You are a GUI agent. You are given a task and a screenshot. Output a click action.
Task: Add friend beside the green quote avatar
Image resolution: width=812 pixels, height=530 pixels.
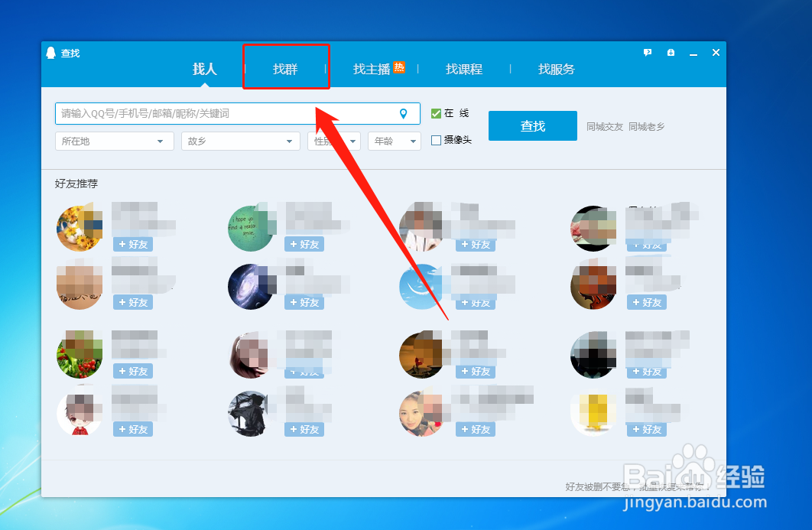(304, 244)
